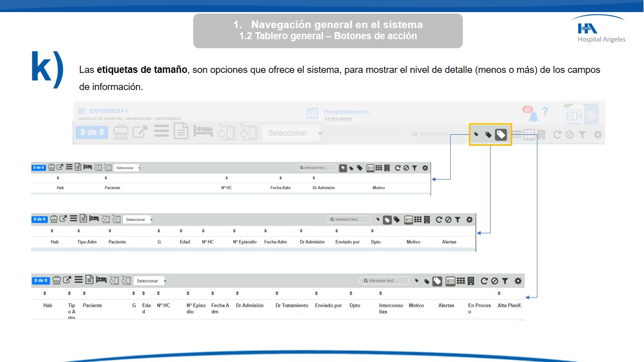Toggle grid view icon in top faded toolbar
Screen dimensions: 644x362
coord(529,134)
